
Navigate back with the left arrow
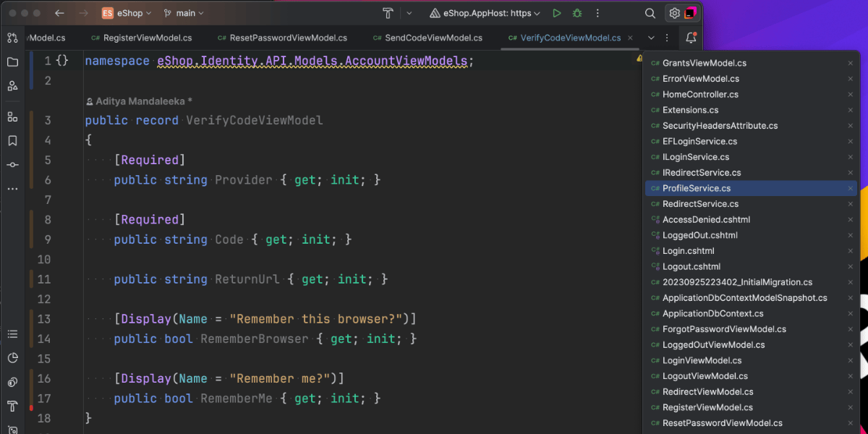(59, 13)
